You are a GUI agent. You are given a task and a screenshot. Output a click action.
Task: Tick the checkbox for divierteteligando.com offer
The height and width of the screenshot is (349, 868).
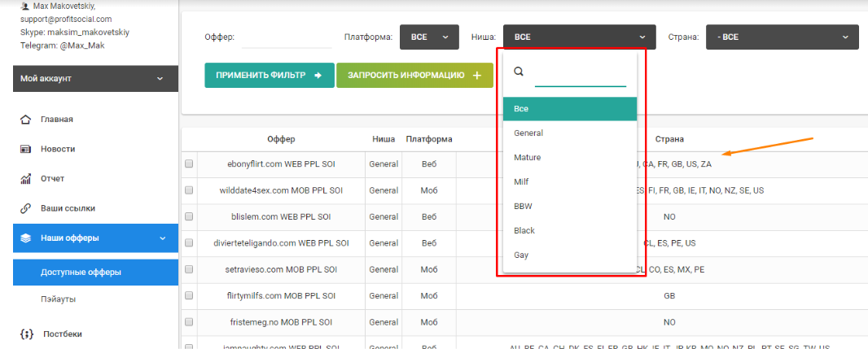[x=189, y=242]
